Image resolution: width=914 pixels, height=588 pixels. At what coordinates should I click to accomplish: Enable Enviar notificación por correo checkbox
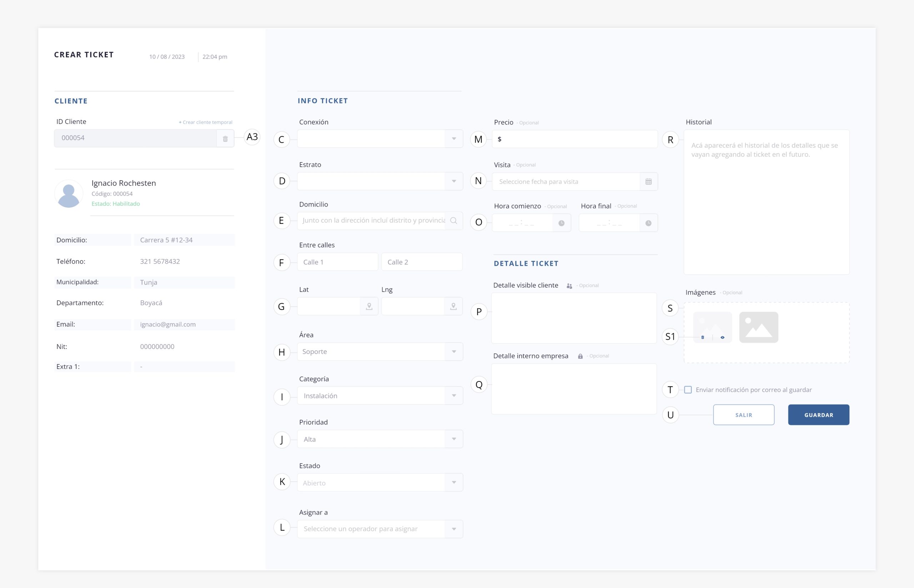[688, 390]
